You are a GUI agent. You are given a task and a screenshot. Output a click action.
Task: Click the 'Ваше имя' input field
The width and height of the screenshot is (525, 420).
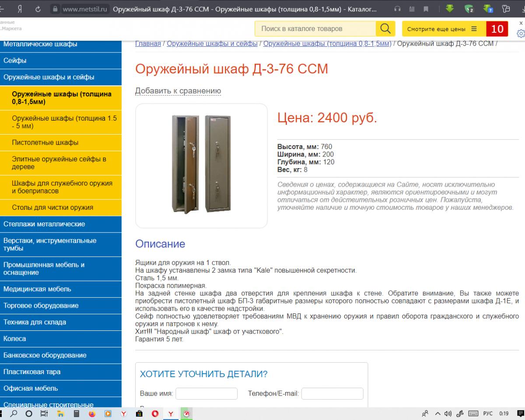(x=206, y=394)
